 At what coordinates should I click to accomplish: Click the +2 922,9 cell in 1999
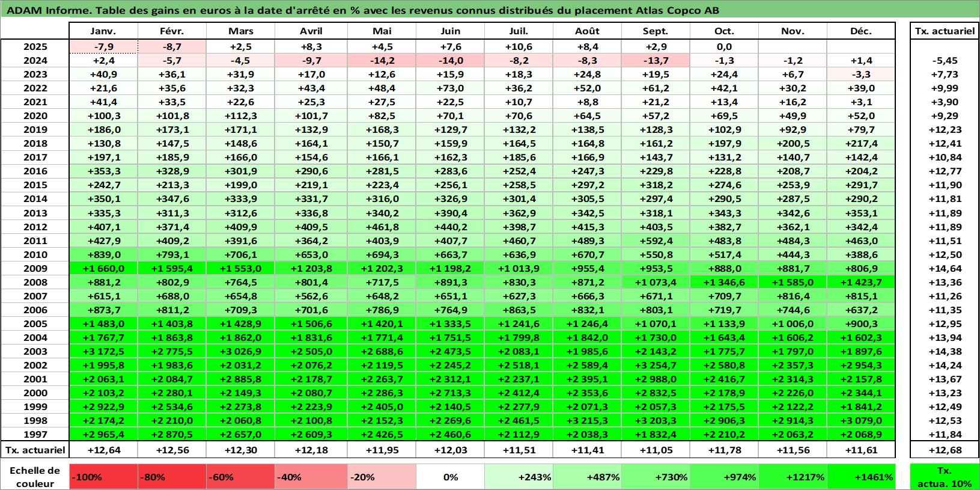coord(103,406)
